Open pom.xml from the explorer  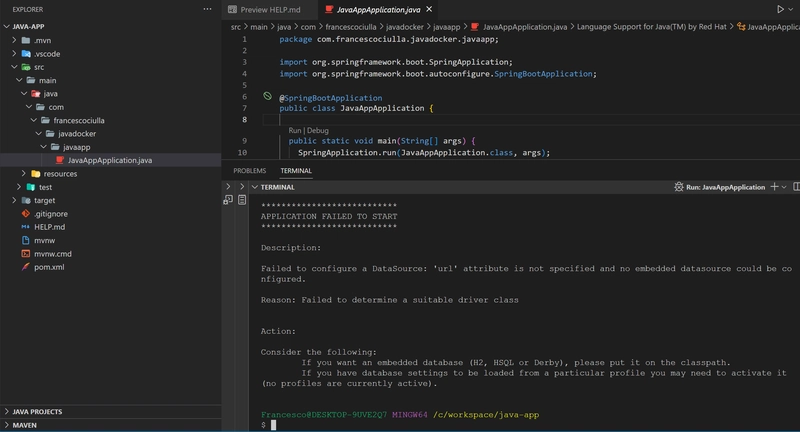110,267
